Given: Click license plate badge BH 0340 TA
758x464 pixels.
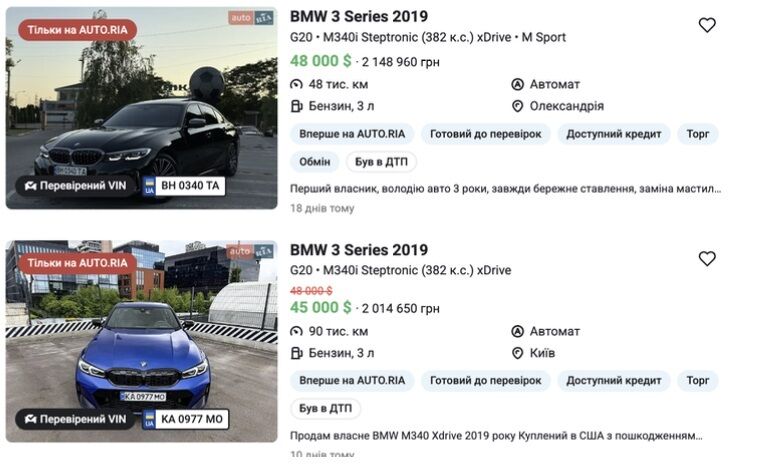Looking at the screenshot, I should tap(184, 186).
